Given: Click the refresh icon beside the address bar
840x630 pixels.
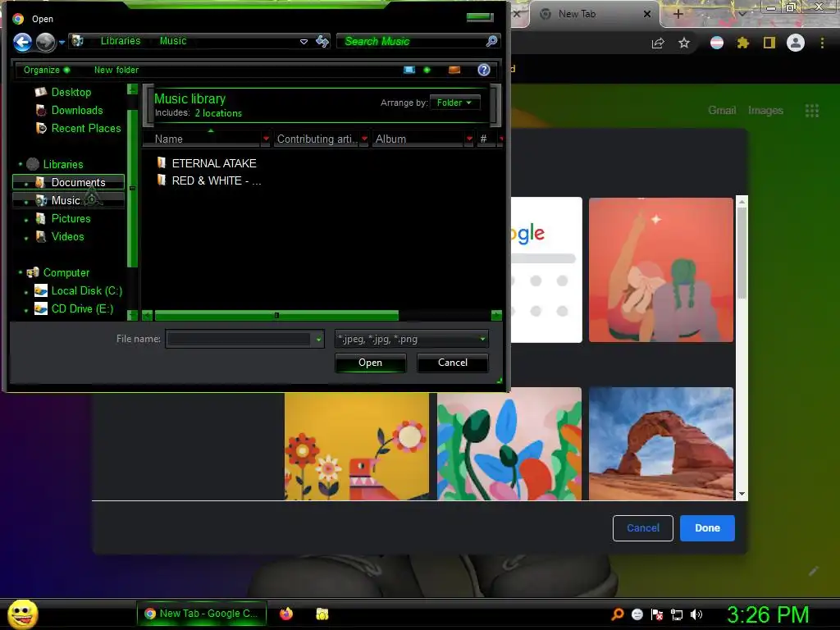Looking at the screenshot, I should tap(322, 41).
